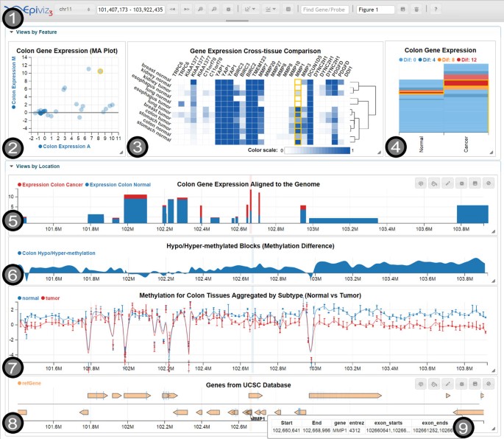
Task: Click the genomic range coordinates field
Action: [x=130, y=10]
